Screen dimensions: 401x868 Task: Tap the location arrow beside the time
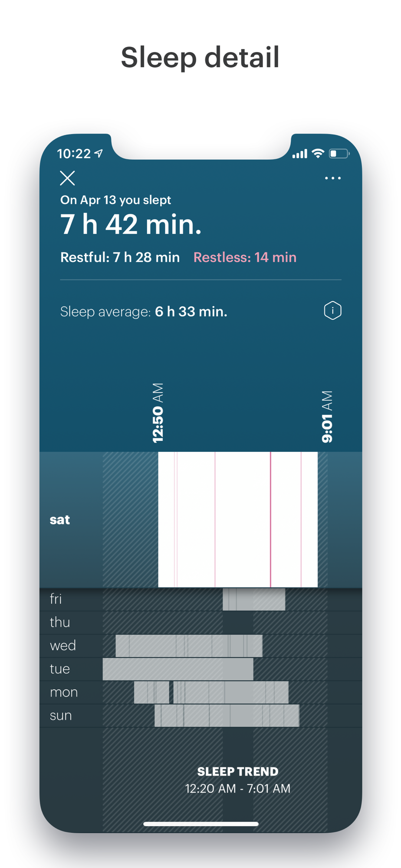[x=99, y=153]
